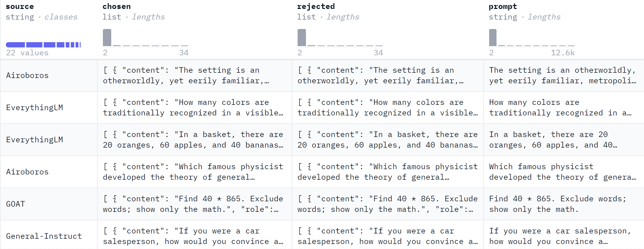This screenshot has height=249, width=644.
Task: Open rejected cell about basket of oranges
Action: [x=387, y=140]
